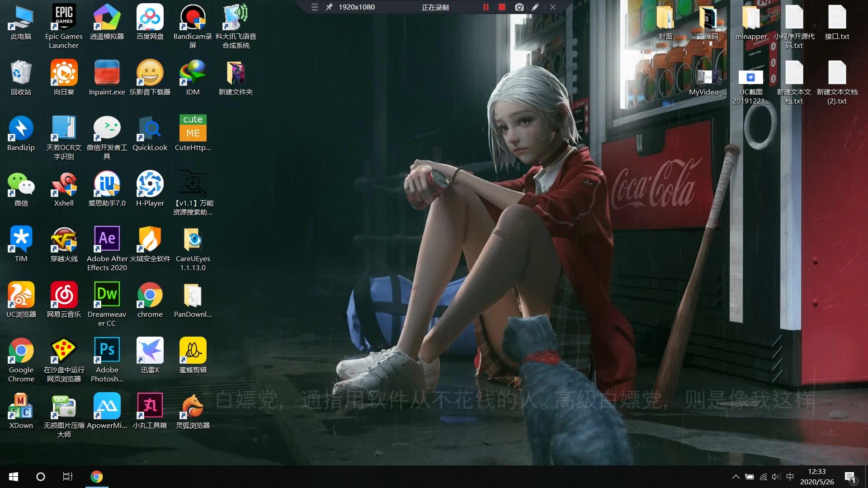868x488 pixels.
Task: Launch Adobe Photoshop shortcut
Action: click(x=107, y=360)
